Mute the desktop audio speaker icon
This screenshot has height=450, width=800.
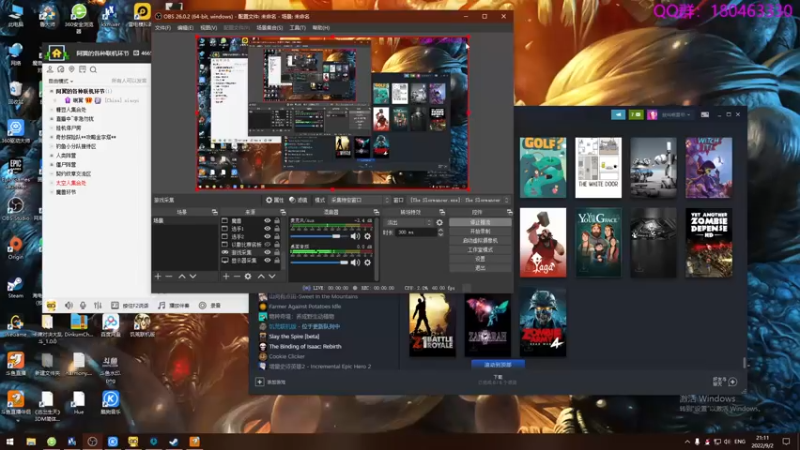click(x=355, y=262)
